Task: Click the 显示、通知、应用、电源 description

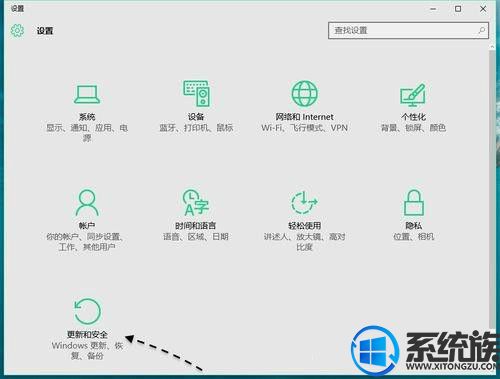Action: pyautogui.click(x=87, y=133)
